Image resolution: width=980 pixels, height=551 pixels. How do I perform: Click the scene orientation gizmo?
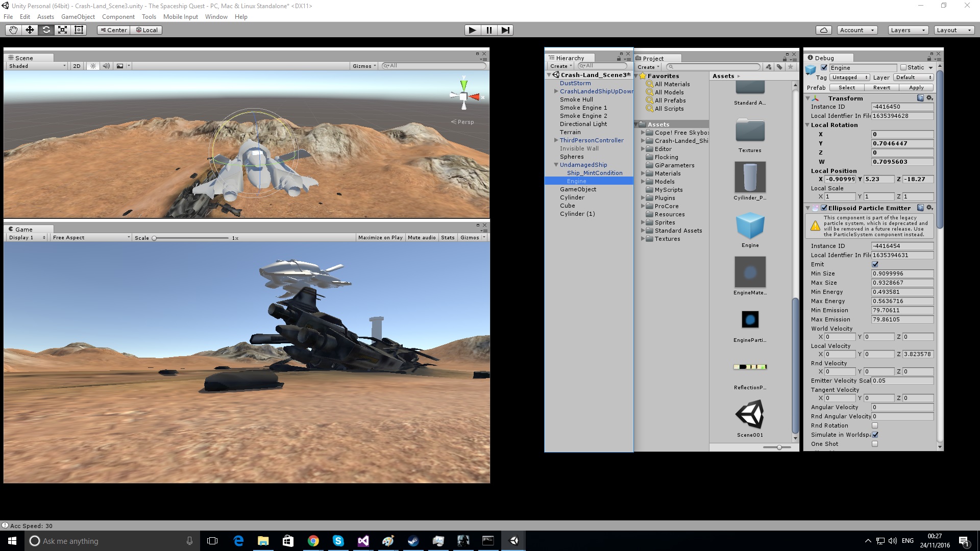(x=463, y=96)
